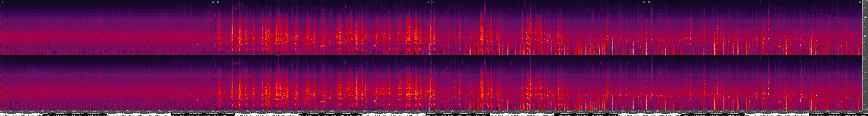Image resolution: width=868 pixels, height=116 pixels.
Task: Click 100 Hz on lower channel scale
Action: pyautogui.click(x=865, y=91)
